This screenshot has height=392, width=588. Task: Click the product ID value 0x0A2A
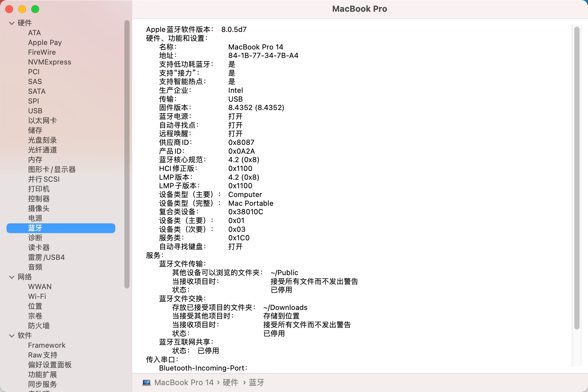click(x=242, y=151)
